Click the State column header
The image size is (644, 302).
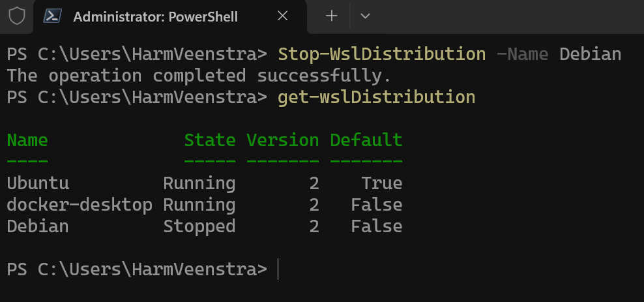[x=209, y=140]
